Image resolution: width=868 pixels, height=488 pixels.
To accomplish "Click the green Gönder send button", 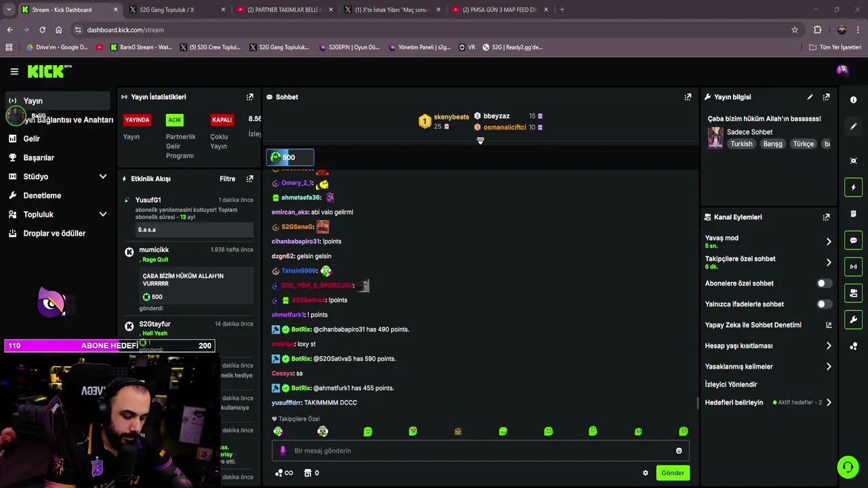I will tap(673, 473).
